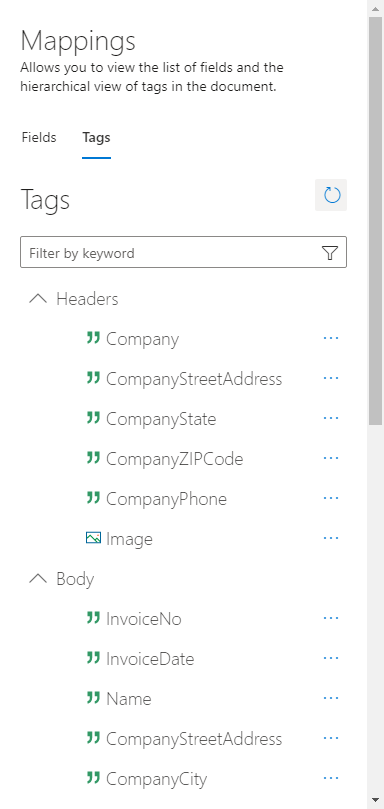Viewport: 384px width, 809px height.
Task: Open more options for CompanyZIPCode tag
Action: pyautogui.click(x=331, y=458)
